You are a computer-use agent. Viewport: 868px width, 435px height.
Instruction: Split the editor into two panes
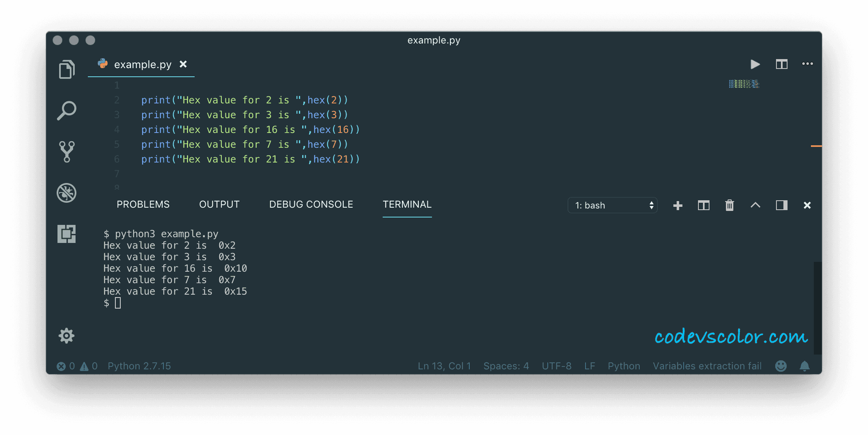[781, 64]
